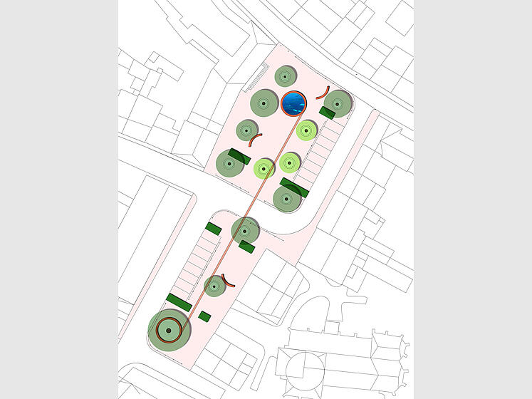Click the topmost dark green tree
The image size is (532, 399).
[x=286, y=76]
